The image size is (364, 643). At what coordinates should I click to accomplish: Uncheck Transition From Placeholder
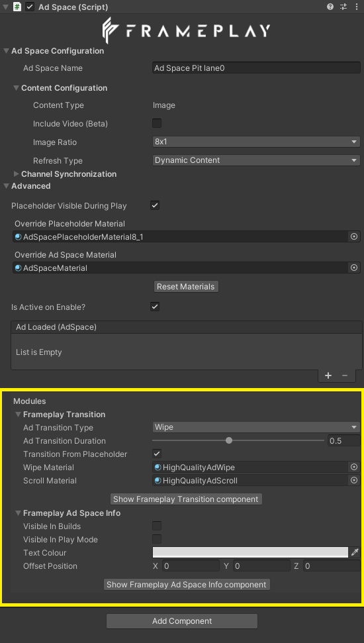point(157,454)
